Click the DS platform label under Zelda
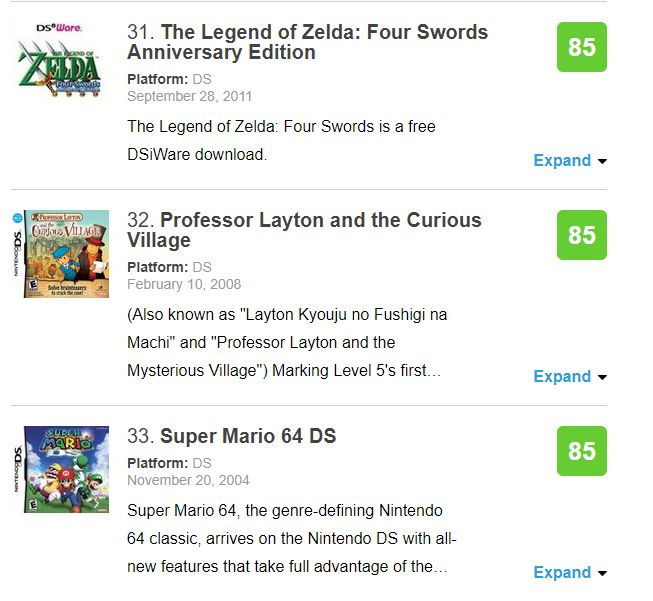 [x=202, y=79]
